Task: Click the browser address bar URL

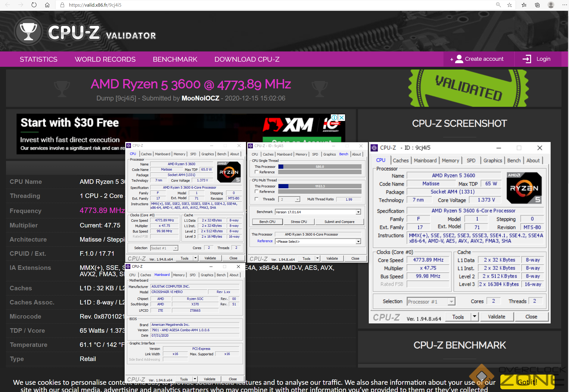Action: pyautogui.click(x=95, y=5)
